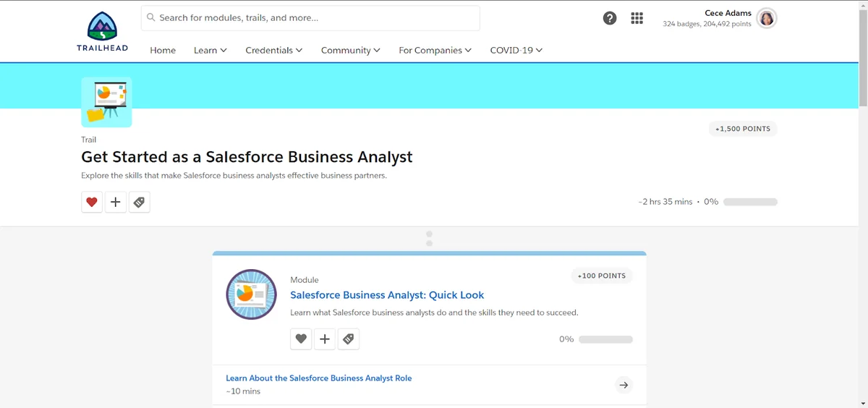Click the Get Started as a Salesforce Business Analyst title
Viewport: 868px width, 408px height.
(247, 157)
